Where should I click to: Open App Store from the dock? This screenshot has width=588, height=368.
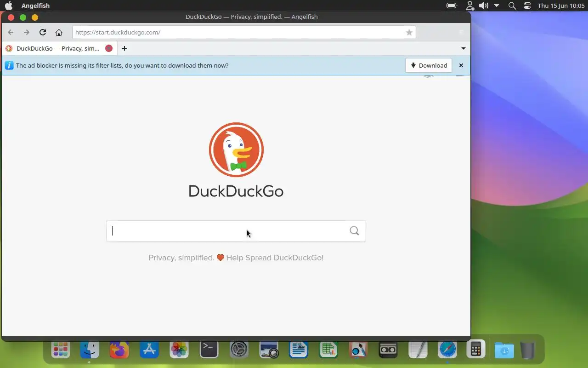click(149, 350)
